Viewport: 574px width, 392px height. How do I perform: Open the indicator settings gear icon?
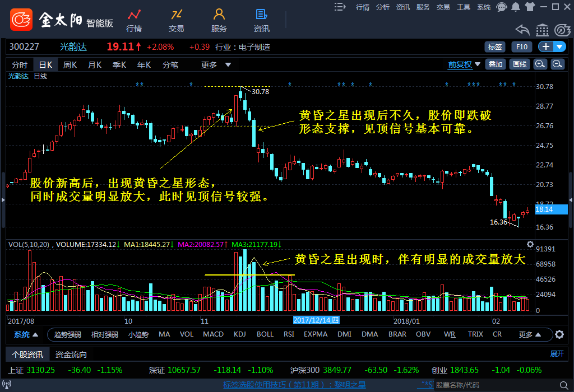click(559, 335)
